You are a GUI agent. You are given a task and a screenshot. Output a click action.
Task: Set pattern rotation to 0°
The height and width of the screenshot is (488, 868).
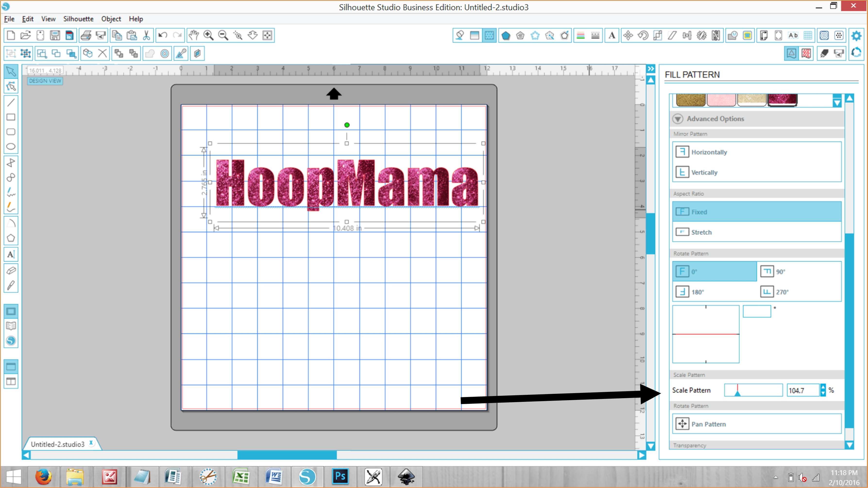[x=714, y=272]
